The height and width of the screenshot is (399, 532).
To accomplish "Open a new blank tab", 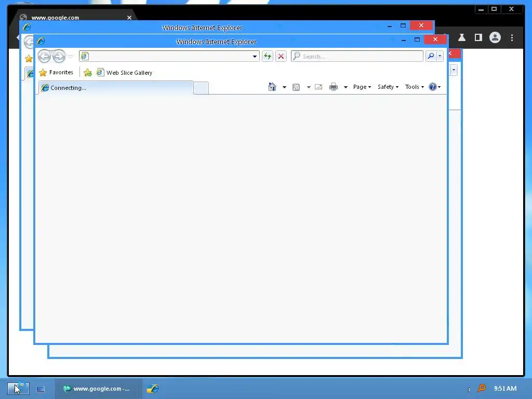I will tap(201, 88).
